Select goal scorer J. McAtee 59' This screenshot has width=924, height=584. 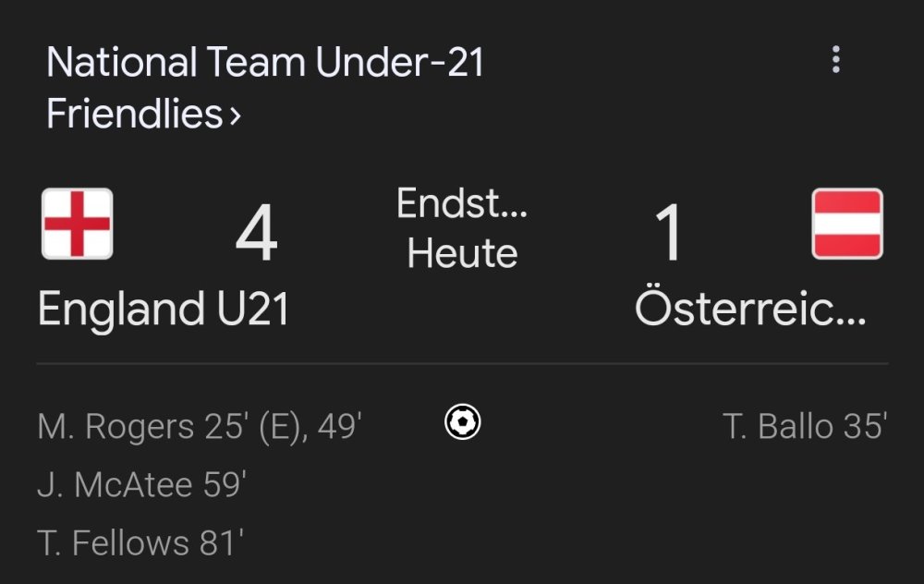click(x=141, y=485)
